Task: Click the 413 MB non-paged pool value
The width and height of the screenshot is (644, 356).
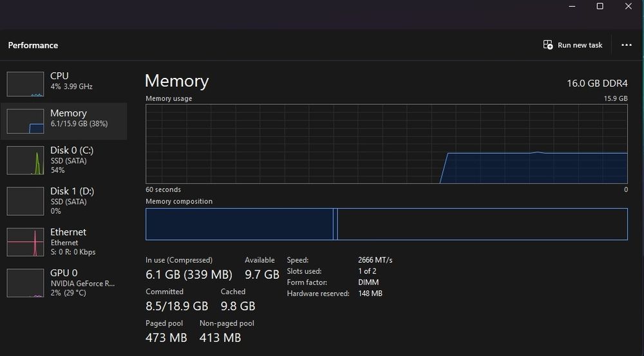Action: [x=220, y=337]
